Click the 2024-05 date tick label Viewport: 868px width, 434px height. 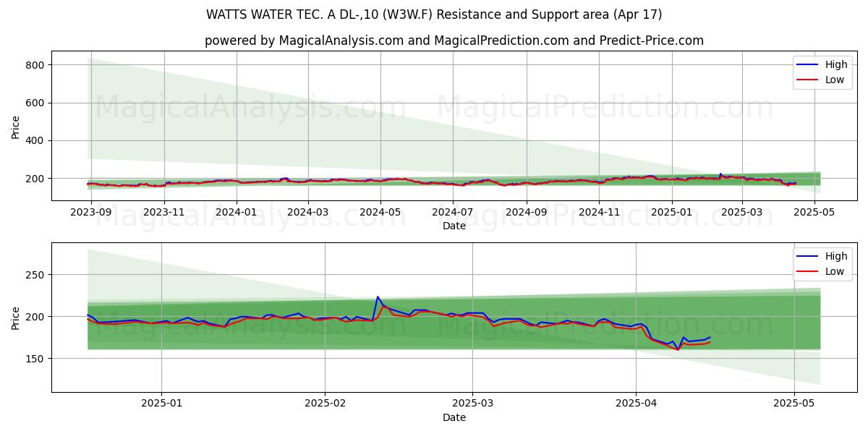pyautogui.click(x=380, y=212)
